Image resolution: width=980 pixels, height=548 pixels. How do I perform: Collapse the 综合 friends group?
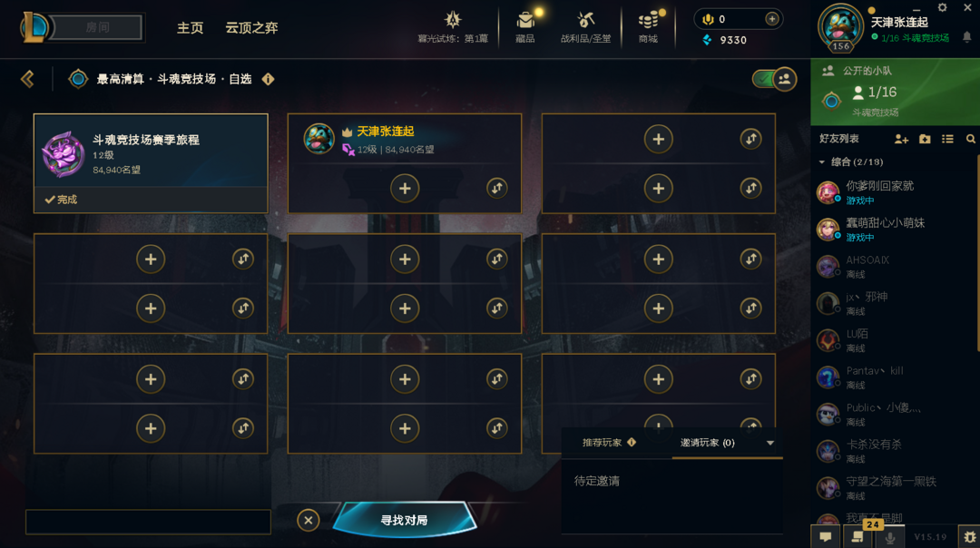[822, 161]
